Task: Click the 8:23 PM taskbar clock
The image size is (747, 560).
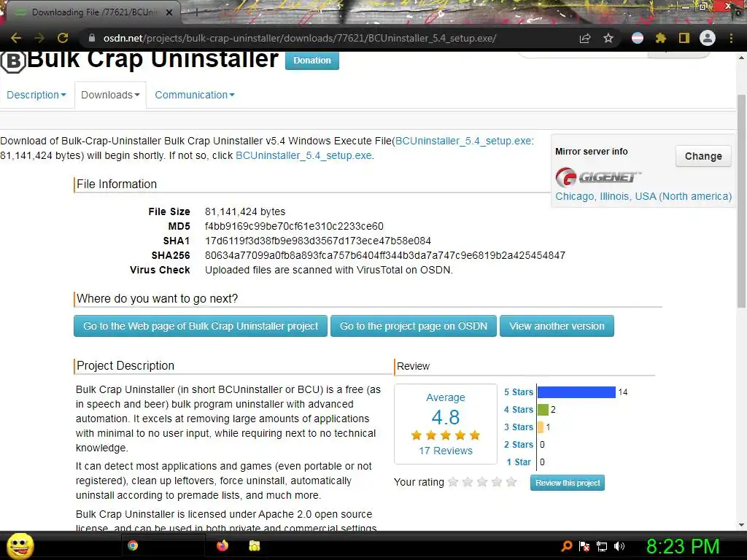Action: (683, 546)
